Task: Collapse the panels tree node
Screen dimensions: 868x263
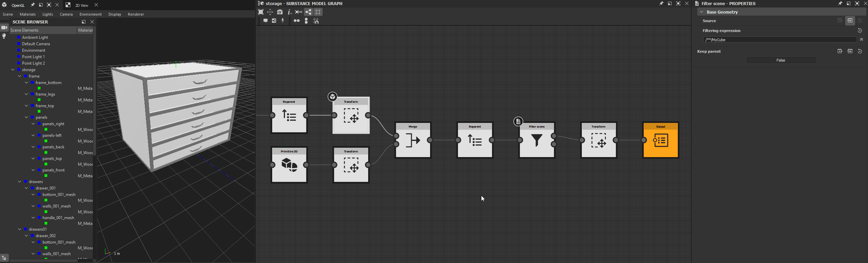Action: coord(27,117)
